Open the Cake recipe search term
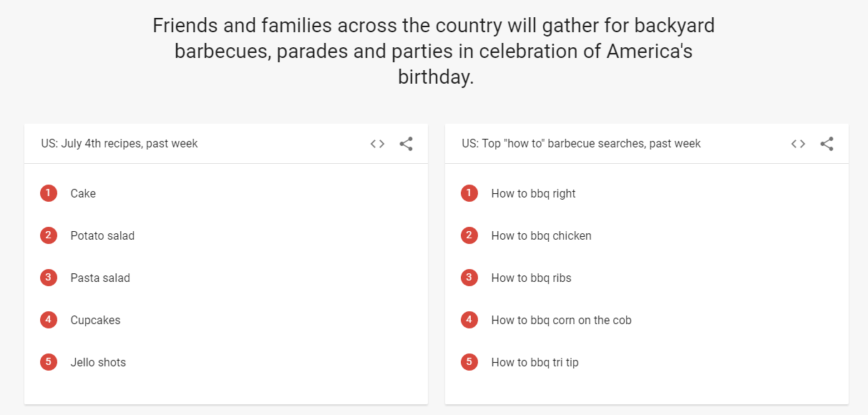This screenshot has height=415, width=868. [83, 193]
